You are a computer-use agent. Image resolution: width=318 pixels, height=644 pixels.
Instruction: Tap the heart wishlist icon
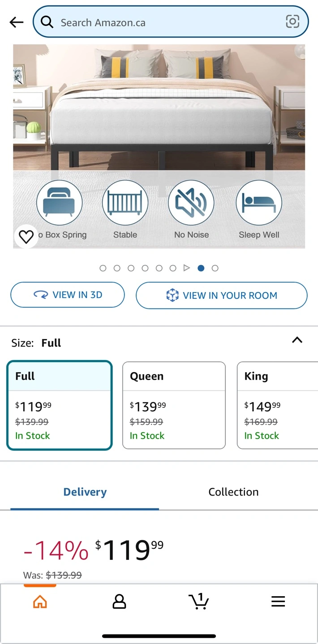[x=26, y=237]
